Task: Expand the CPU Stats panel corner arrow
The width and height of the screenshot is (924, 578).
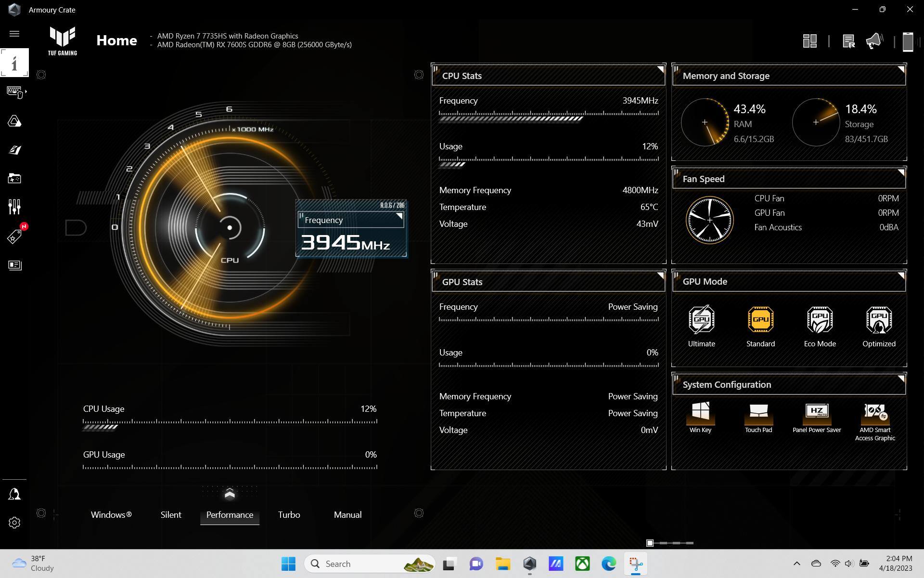Action: (x=660, y=70)
